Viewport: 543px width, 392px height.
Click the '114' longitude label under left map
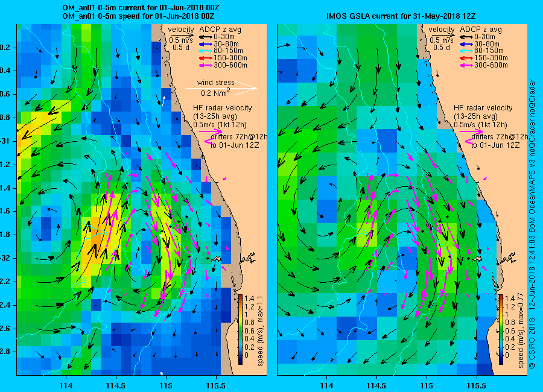pyautogui.click(x=66, y=385)
